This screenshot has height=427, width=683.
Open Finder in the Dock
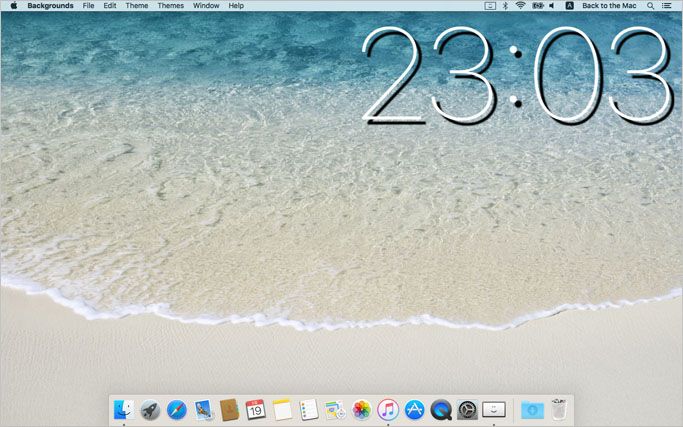[x=124, y=410]
